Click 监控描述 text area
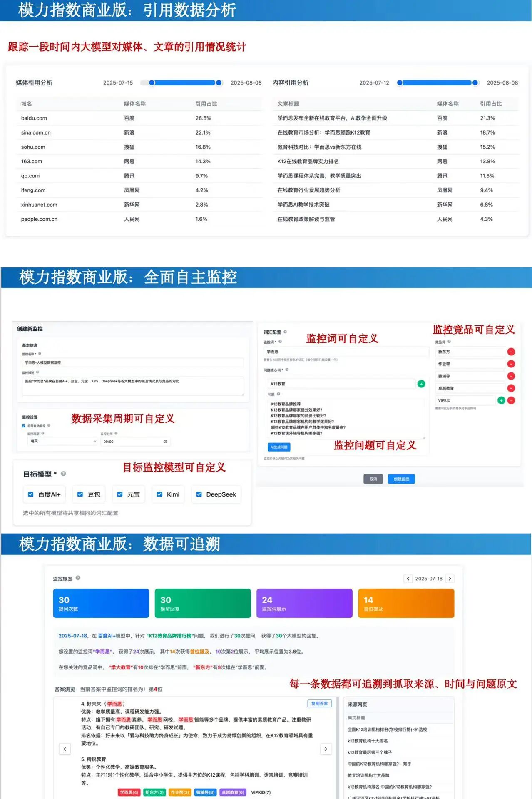Screen dimensions: 532x799 coord(133,386)
